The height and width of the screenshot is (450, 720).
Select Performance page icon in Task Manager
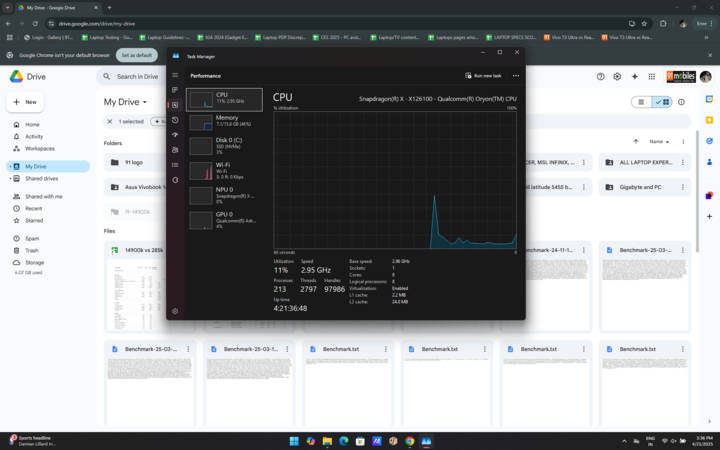pyautogui.click(x=175, y=105)
